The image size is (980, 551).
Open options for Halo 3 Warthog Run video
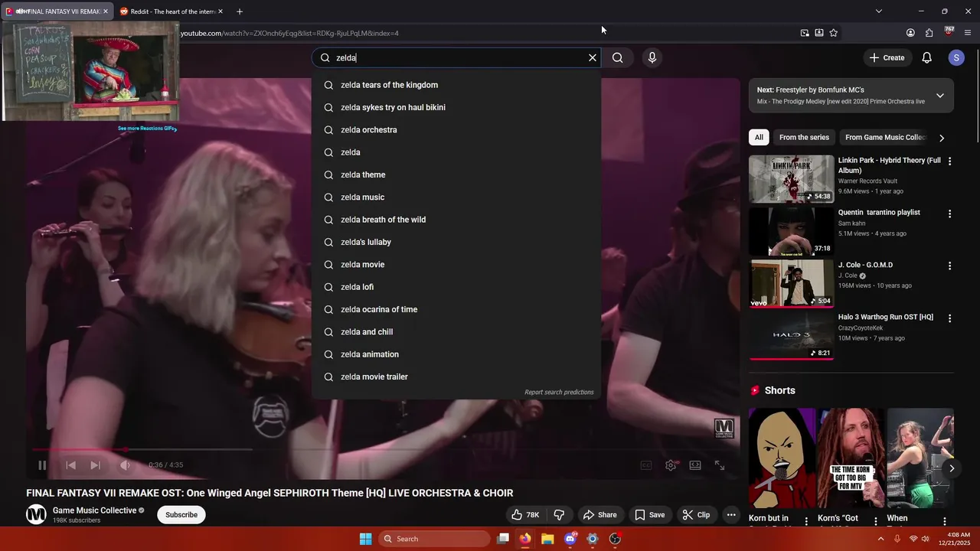(x=949, y=318)
